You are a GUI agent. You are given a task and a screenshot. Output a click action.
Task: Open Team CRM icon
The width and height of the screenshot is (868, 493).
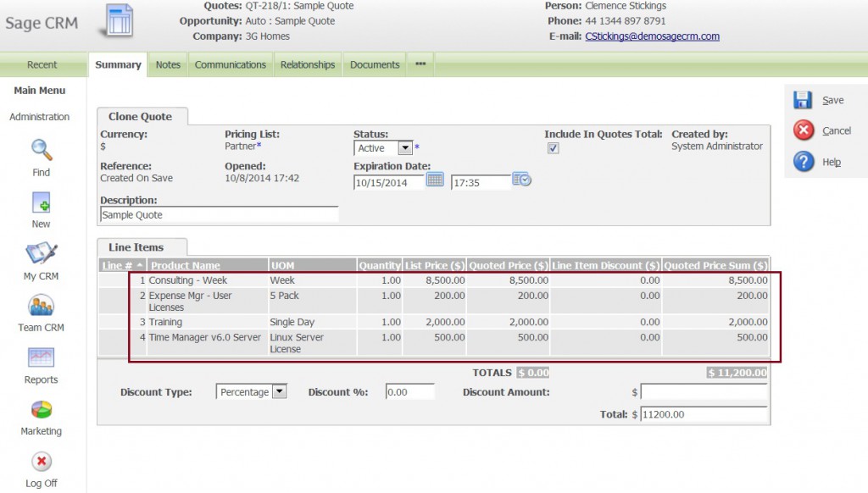click(41, 306)
